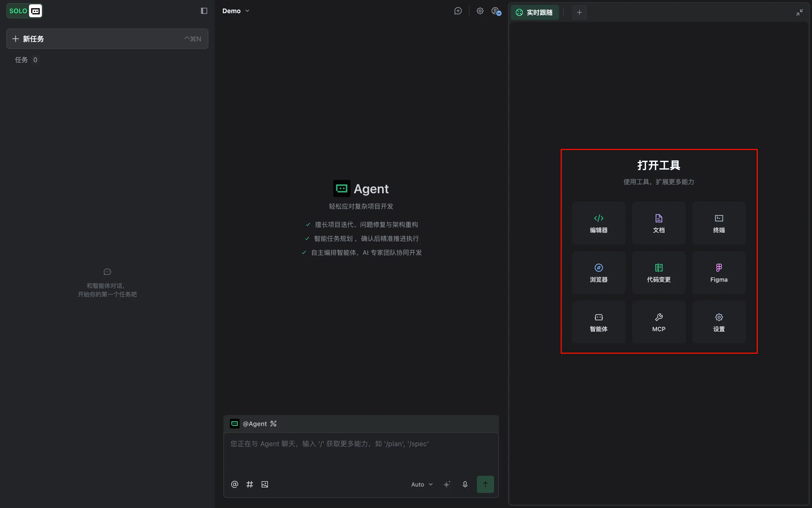Screen dimensions: 812x508
Task: Add a new tab with plus button
Action: tap(579, 12)
